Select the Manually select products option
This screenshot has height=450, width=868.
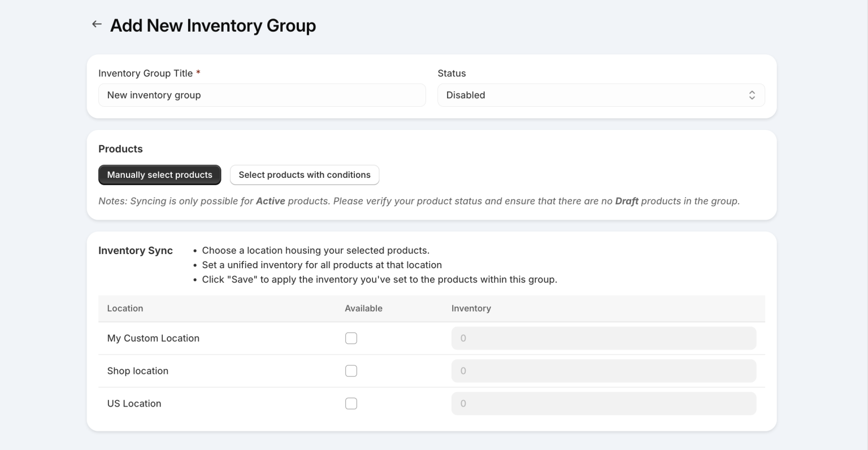pyautogui.click(x=159, y=174)
